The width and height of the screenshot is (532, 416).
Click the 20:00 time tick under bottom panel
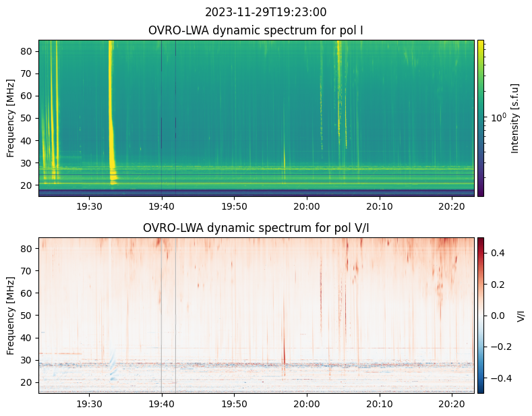(x=307, y=403)
